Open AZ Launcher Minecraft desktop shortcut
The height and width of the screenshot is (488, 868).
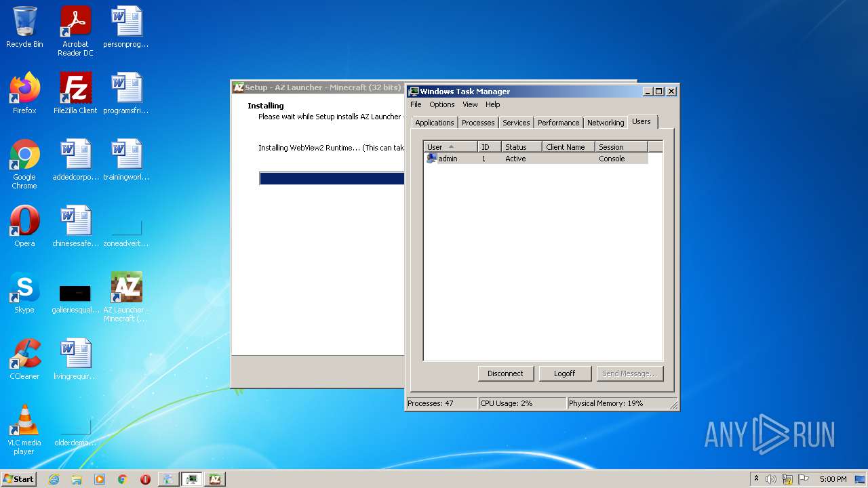(x=126, y=298)
